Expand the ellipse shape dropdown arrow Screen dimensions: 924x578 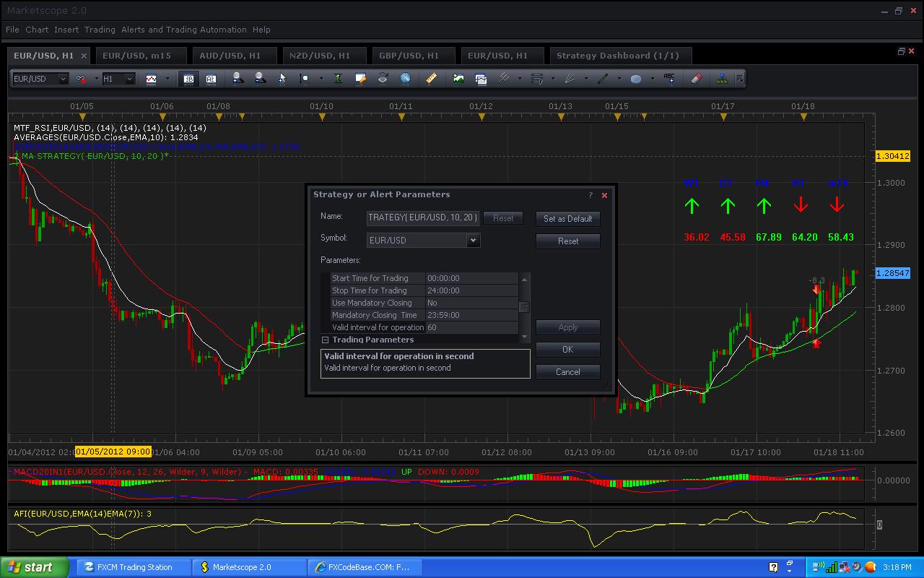click(x=653, y=79)
